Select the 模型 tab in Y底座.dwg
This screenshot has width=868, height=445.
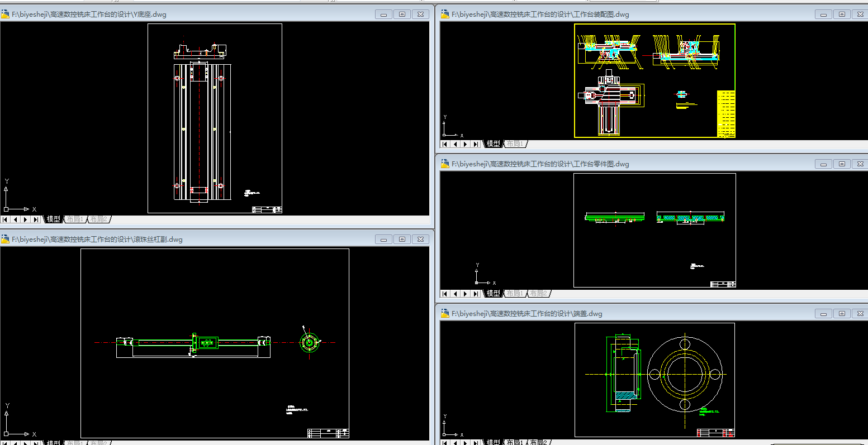[54, 219]
